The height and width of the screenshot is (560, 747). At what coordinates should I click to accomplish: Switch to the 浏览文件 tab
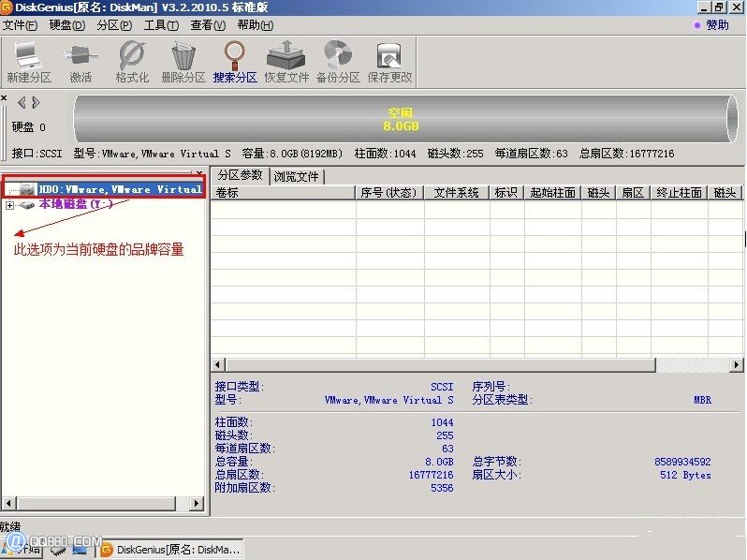point(296,176)
